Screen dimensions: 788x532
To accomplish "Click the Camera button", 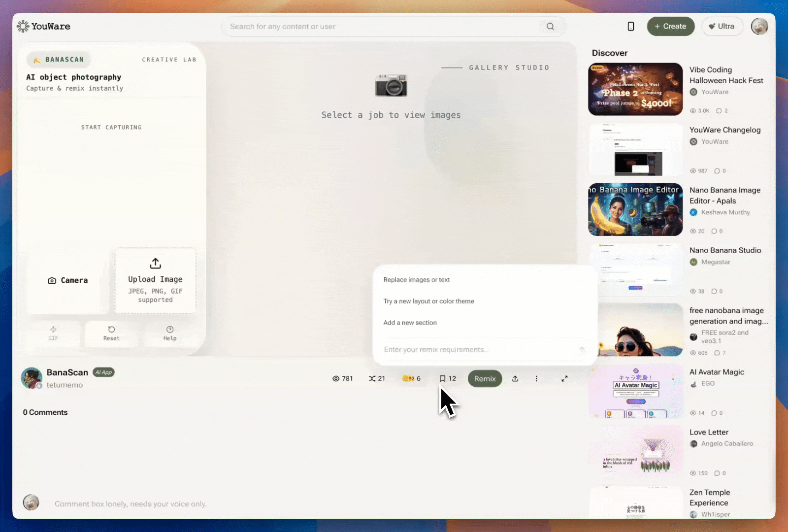I will click(68, 280).
